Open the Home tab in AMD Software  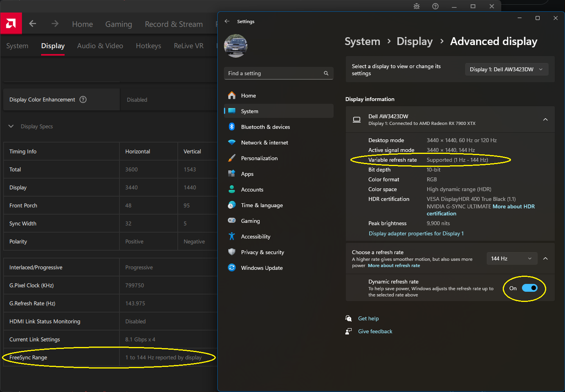[x=83, y=24]
